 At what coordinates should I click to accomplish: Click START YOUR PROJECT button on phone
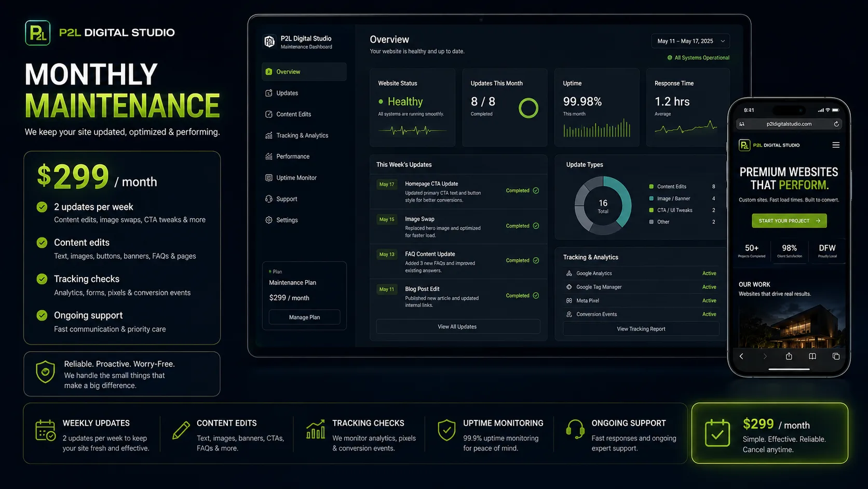click(789, 221)
